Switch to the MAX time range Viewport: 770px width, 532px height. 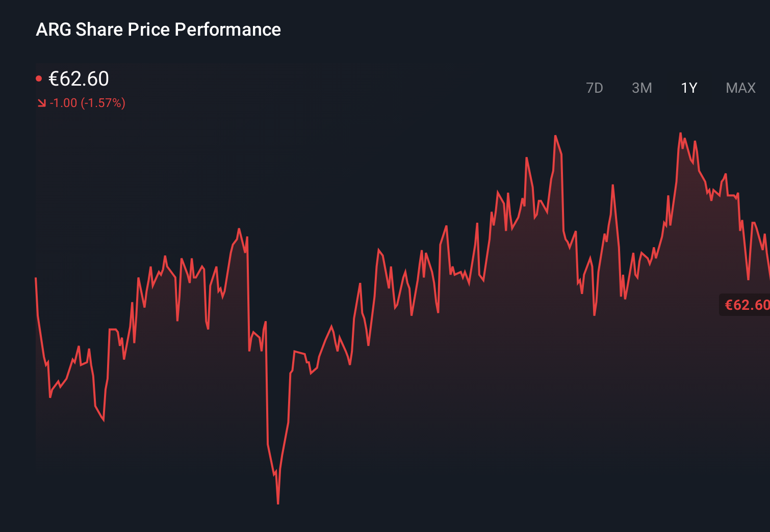coord(740,88)
